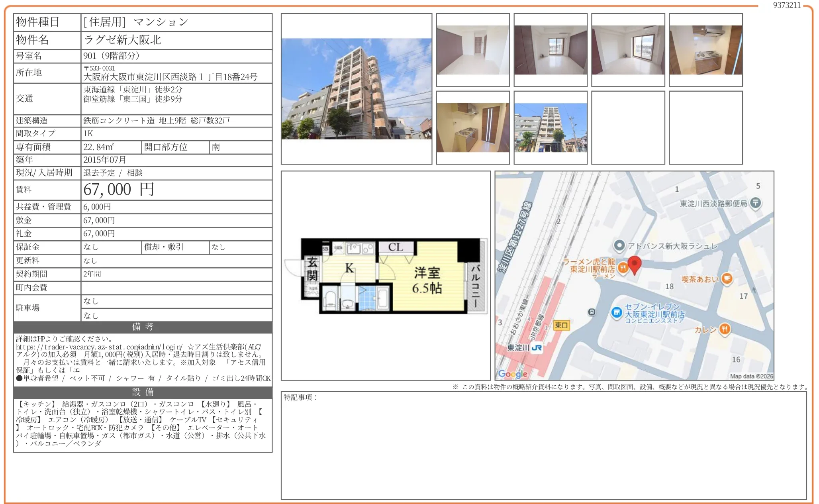Open the kitchen stove thumbnail in top row
This screenshot has height=504, width=819.
pos(705,50)
